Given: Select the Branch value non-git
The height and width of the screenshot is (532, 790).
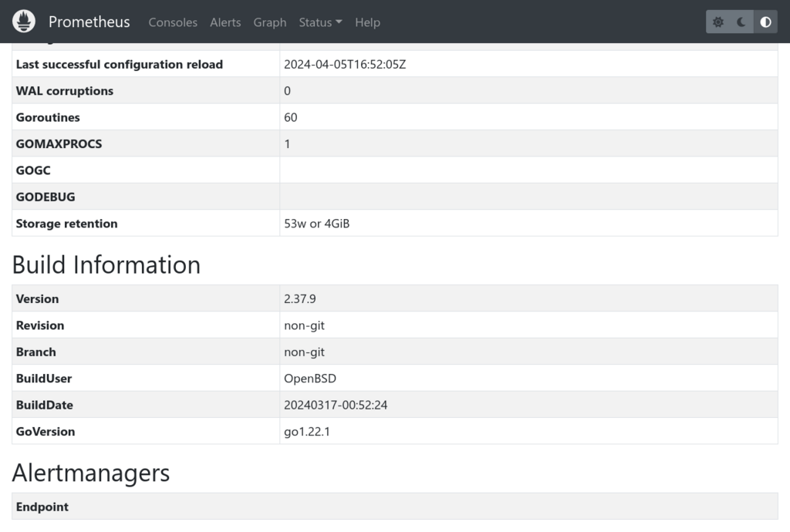Looking at the screenshot, I should point(304,352).
